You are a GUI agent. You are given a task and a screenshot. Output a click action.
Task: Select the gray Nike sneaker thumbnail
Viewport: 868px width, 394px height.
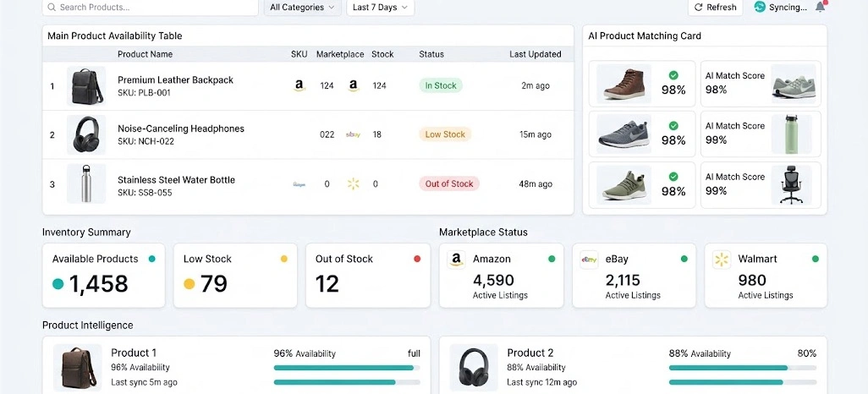pos(624,134)
